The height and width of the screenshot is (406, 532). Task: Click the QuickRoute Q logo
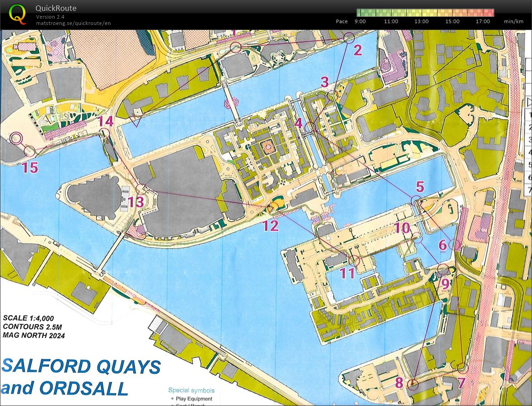click(x=17, y=14)
